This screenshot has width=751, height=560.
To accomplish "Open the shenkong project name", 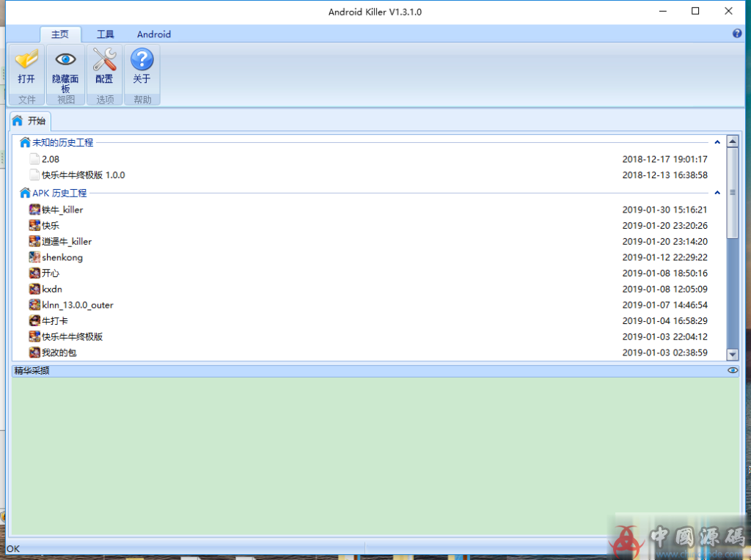I will point(62,257).
